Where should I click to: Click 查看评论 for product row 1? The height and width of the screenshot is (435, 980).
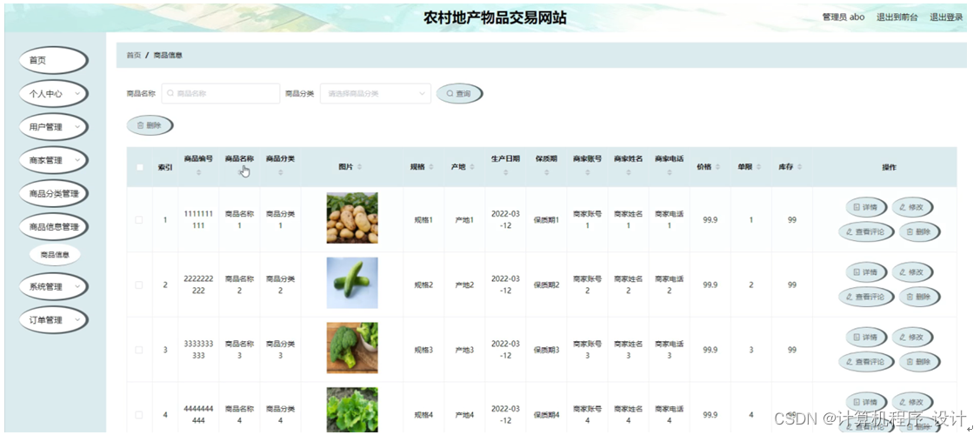[865, 232]
